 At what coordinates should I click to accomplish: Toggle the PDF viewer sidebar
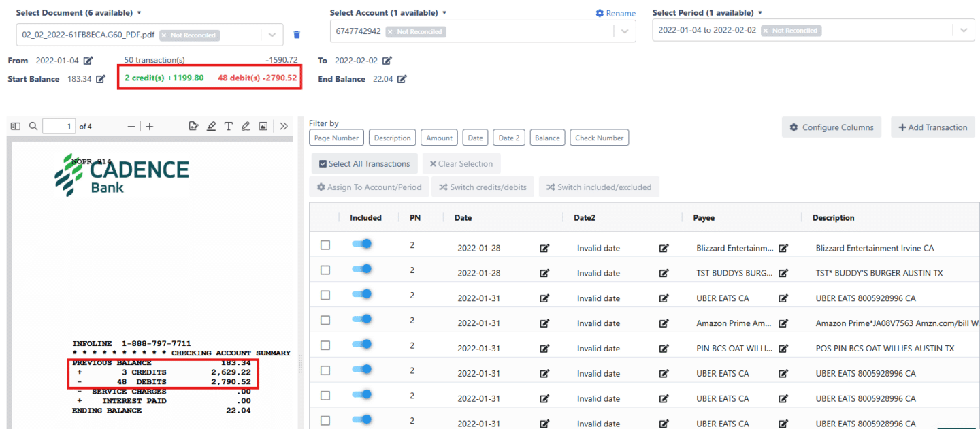click(16, 126)
